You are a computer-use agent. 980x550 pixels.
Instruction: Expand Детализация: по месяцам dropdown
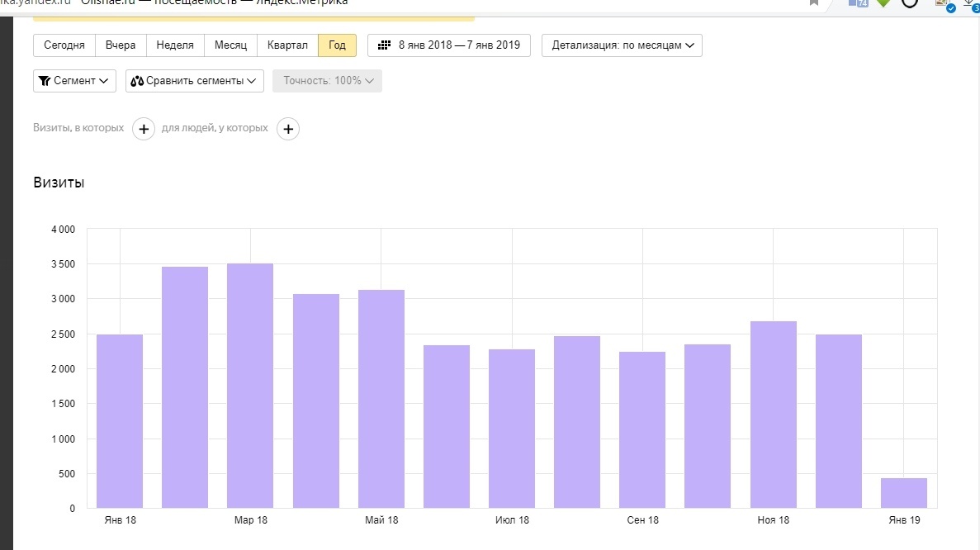point(622,45)
